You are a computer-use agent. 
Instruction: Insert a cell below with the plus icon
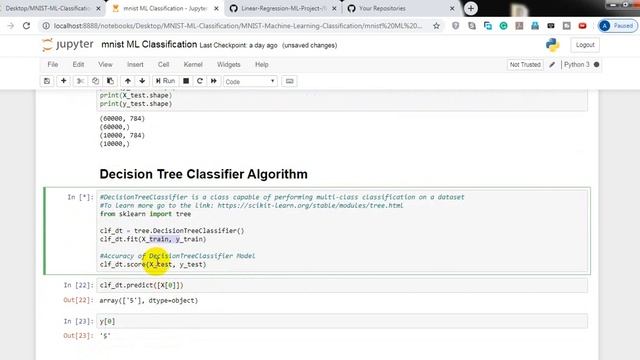(x=64, y=81)
